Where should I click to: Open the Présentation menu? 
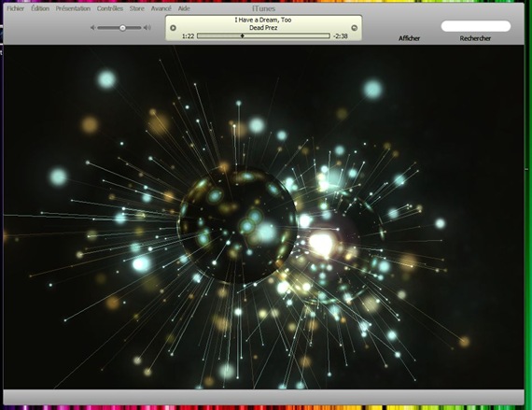pyautogui.click(x=73, y=8)
